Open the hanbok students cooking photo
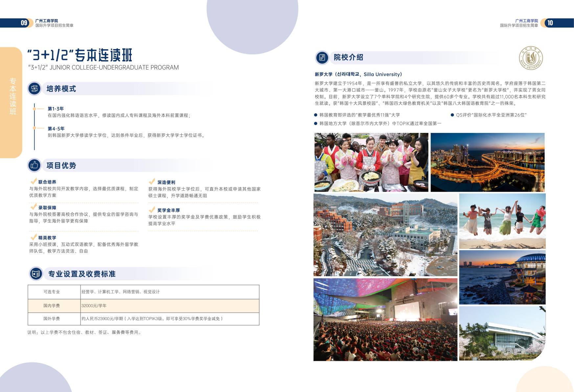Image resolution: width=574 pixels, height=392 pixels. [x=371, y=162]
